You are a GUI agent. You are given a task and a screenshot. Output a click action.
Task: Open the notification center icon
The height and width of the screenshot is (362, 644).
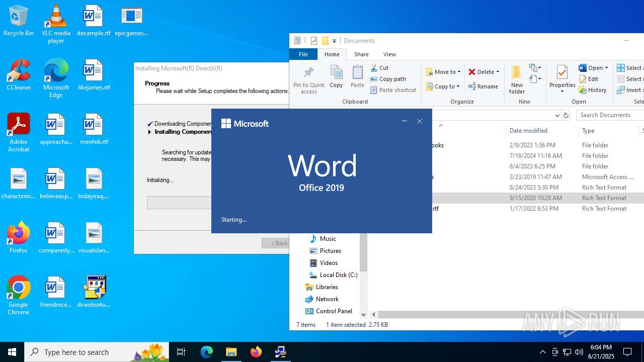click(x=627, y=352)
